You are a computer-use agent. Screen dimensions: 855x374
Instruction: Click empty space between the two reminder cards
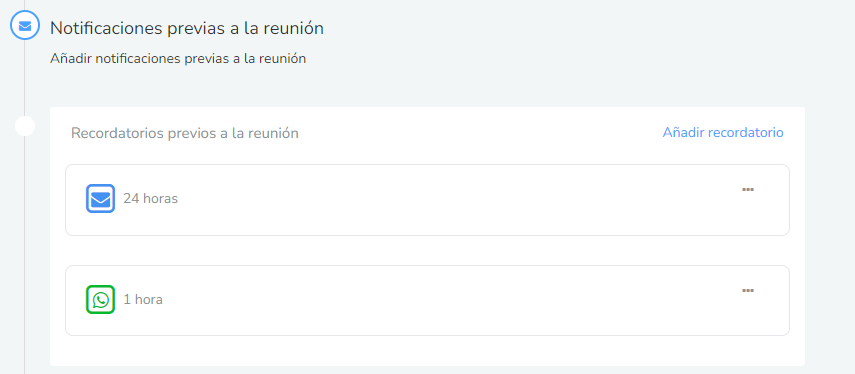click(428, 251)
